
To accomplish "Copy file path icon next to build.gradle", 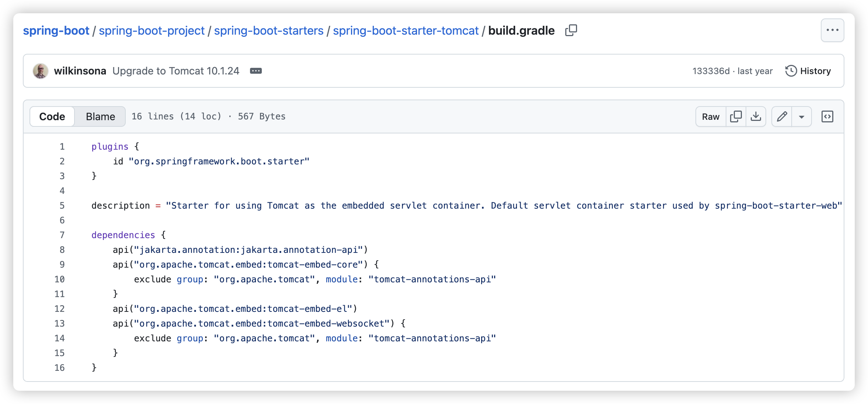I will point(571,30).
